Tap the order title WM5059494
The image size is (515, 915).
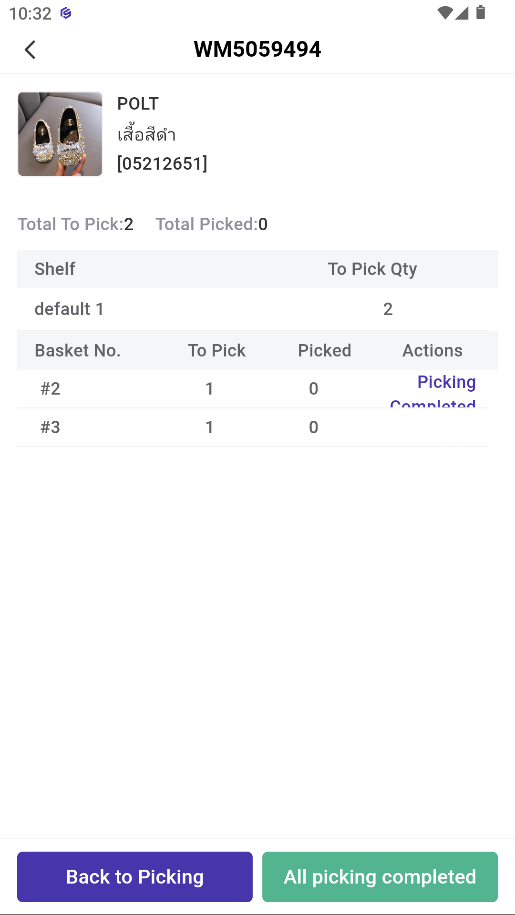[257, 50]
